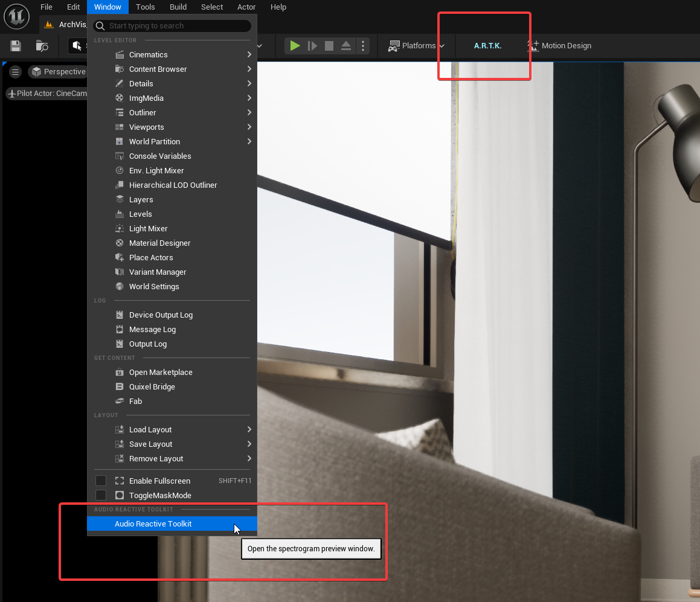
Task: Open the Help menu
Action: pyautogui.click(x=278, y=7)
